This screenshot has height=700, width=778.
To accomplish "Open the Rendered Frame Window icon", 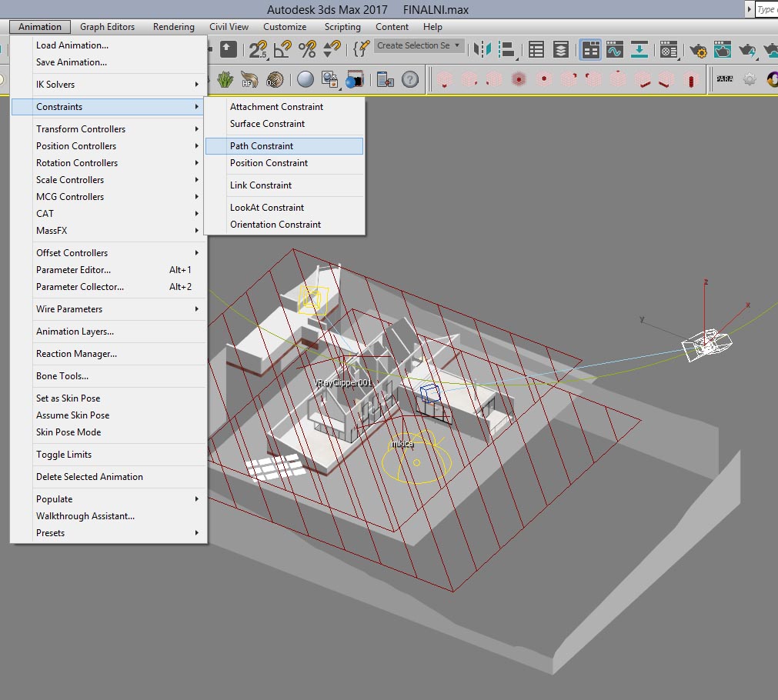I will pos(723,49).
